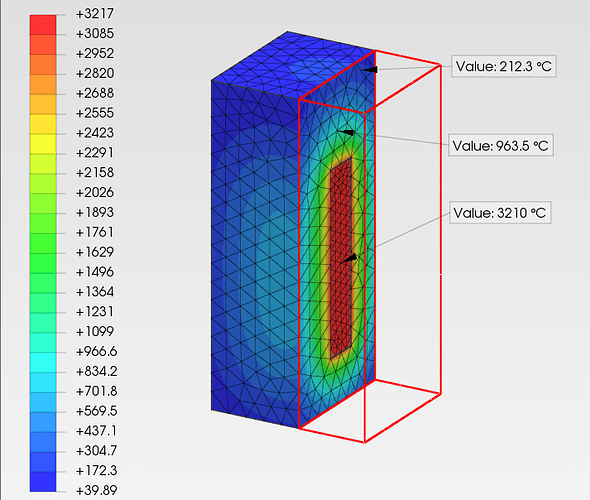Select the blue left side face of model

[x=255, y=252]
